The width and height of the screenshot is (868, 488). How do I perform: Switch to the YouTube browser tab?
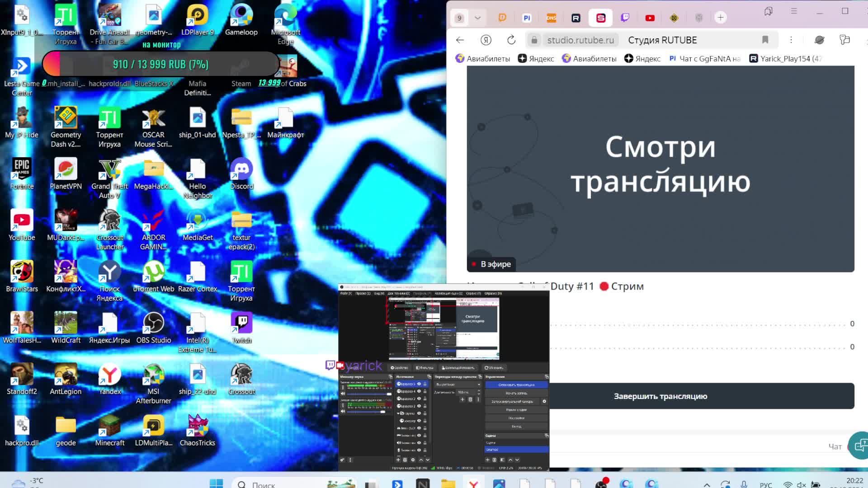click(650, 18)
